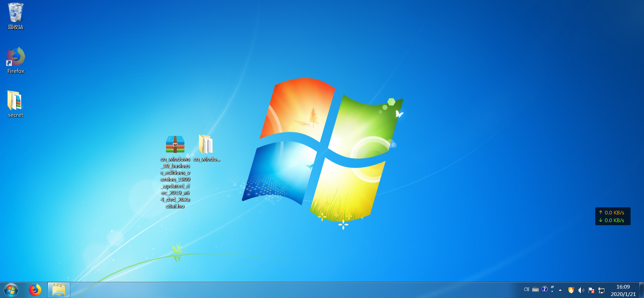Open the orange shield security tray icon
This screenshot has width=644, height=298.
coord(571,290)
